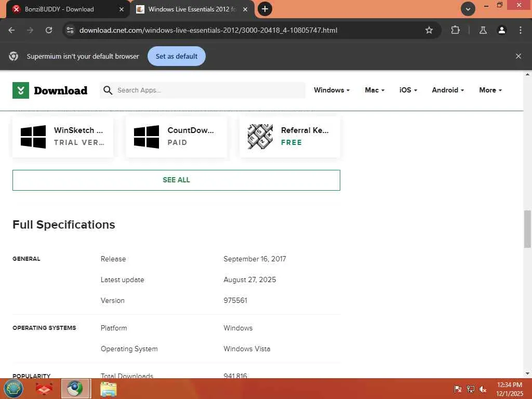The width and height of the screenshot is (532, 399).
Task: Open the Chrome Labs flask icon
Action: 483,30
